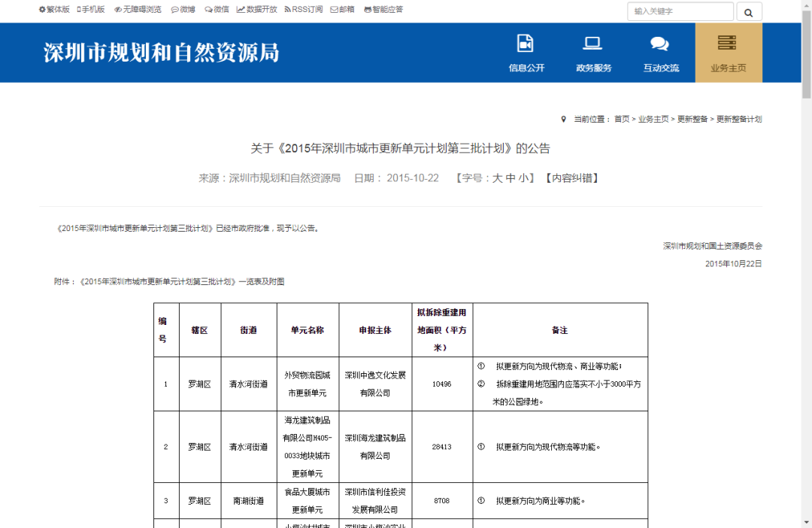Go to 首页 in breadcrumb
Viewport: 812px width, 528px height.
tap(622, 120)
